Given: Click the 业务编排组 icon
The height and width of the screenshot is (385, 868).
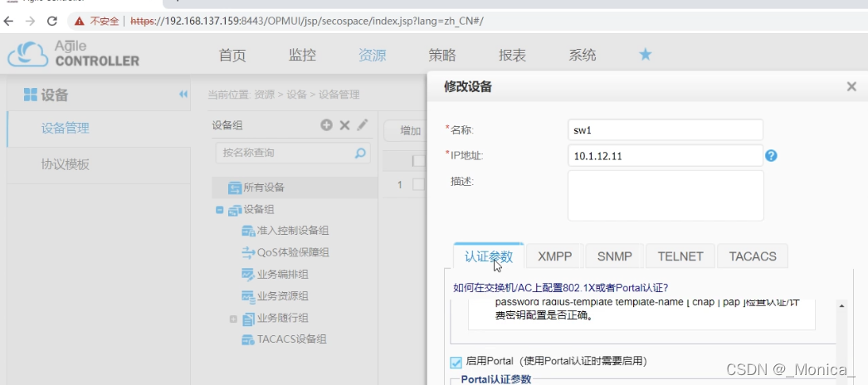Looking at the screenshot, I should click(249, 275).
